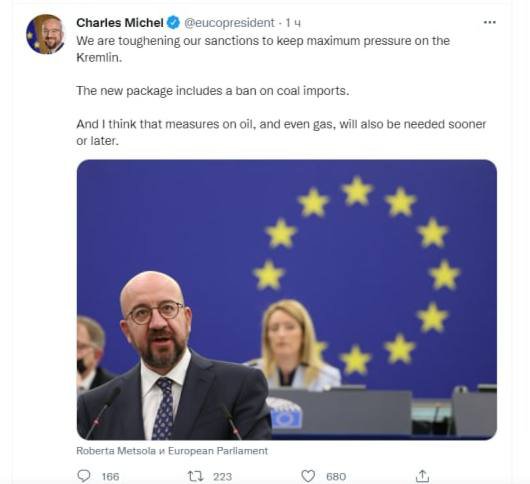Screen dimensions: 530x484
Task: Open the Roberta Metsola tagged link
Action: (116, 451)
